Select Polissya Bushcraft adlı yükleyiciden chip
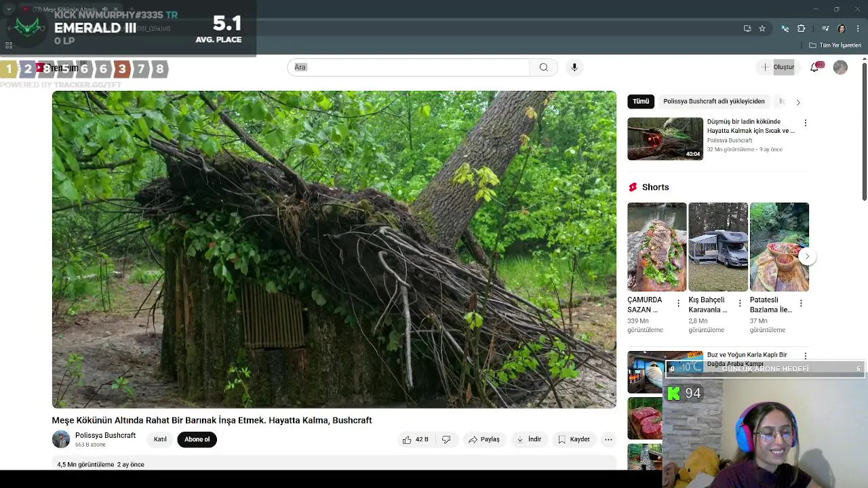The width and height of the screenshot is (868, 488). point(714,101)
